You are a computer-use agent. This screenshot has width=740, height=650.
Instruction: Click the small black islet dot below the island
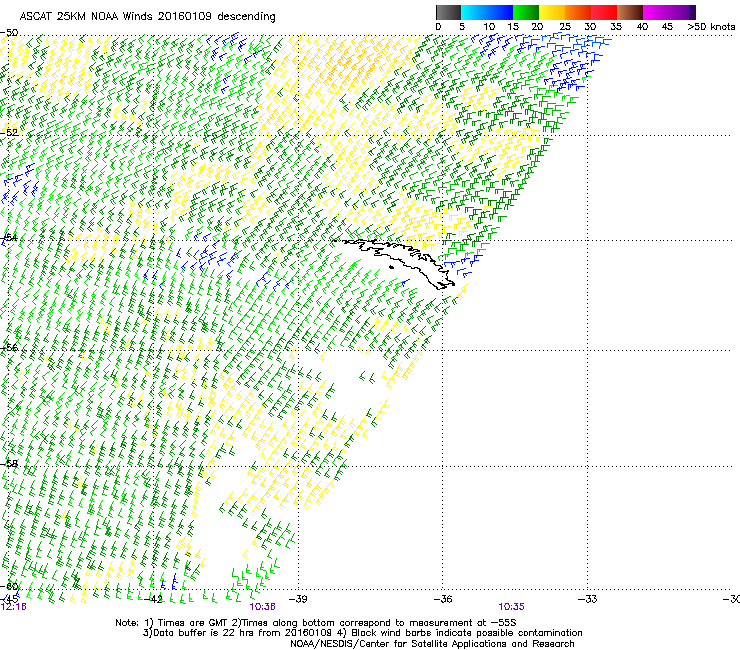pos(391,268)
